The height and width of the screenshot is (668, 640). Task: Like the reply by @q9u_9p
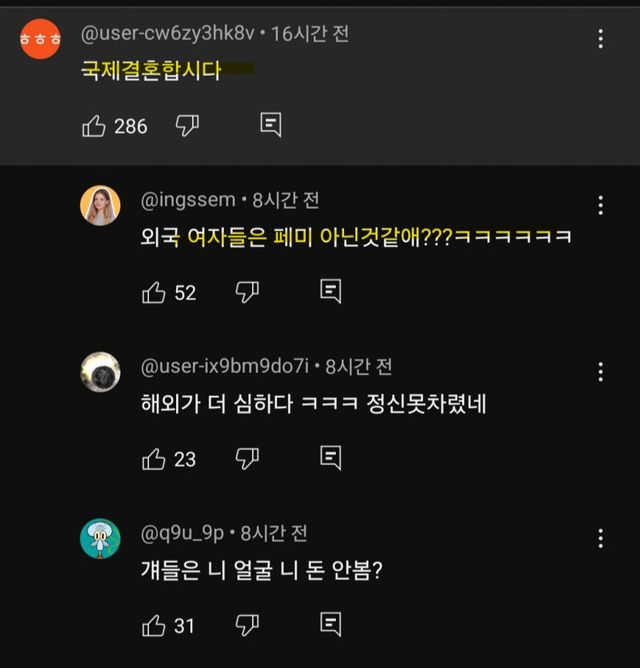pyautogui.click(x=154, y=626)
